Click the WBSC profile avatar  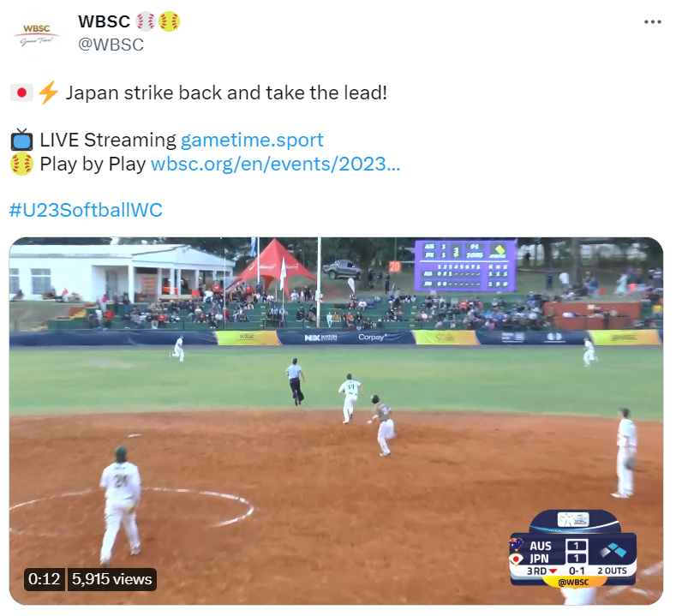click(36, 35)
